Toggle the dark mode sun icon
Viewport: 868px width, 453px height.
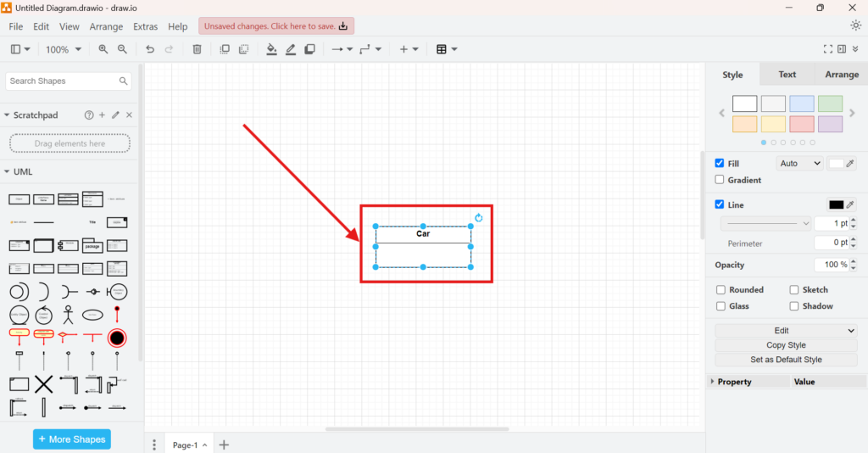pos(855,25)
